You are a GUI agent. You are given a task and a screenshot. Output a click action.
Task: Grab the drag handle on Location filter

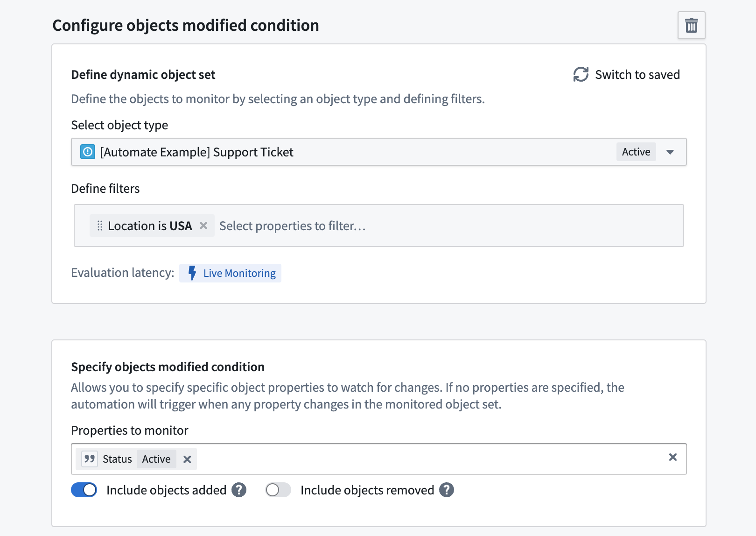[x=99, y=226]
